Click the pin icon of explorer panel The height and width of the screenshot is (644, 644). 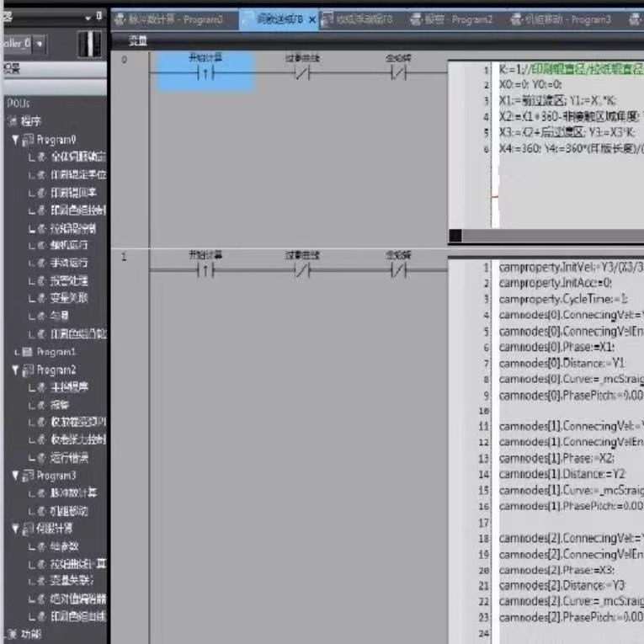point(99,16)
